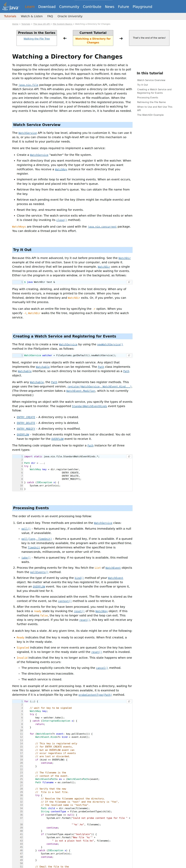This screenshot has width=186, height=868.
Task: Jump to 'Creating a Watch Service and Registering for Events' in sidebar
Action: point(155,91)
